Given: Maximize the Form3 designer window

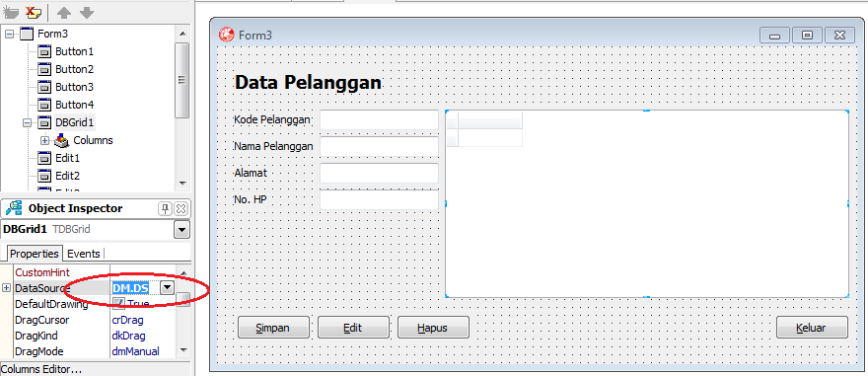Looking at the screenshot, I should point(807,36).
